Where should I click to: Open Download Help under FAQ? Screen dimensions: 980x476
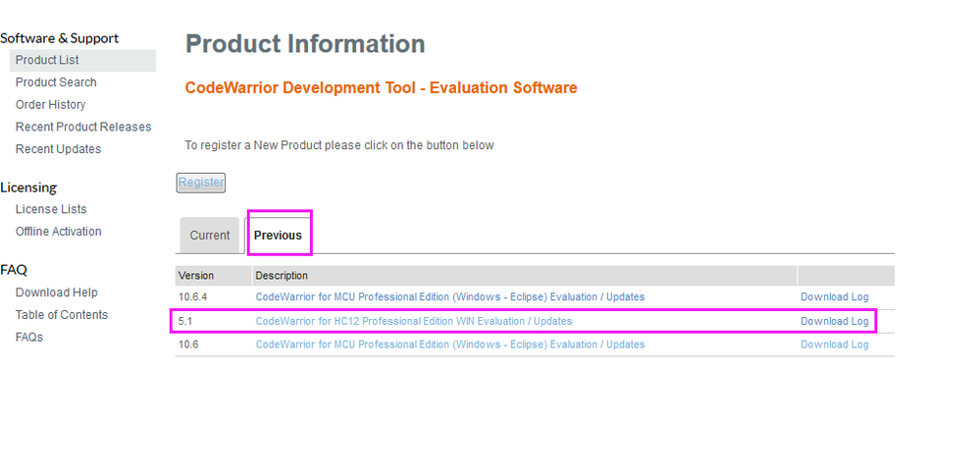coord(57,292)
